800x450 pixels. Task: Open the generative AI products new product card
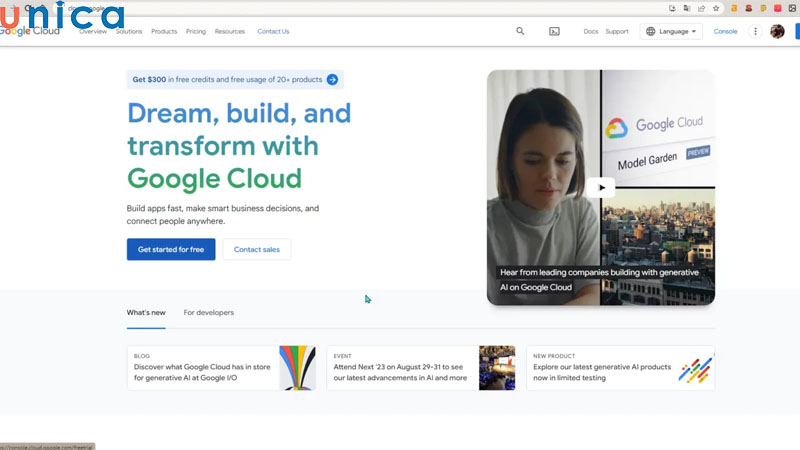(x=620, y=368)
